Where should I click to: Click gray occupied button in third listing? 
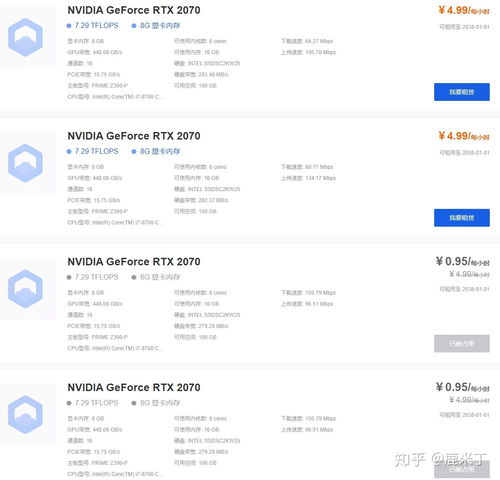pos(462,343)
